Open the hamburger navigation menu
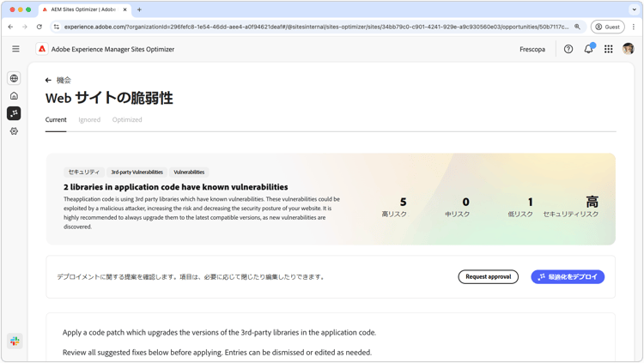644x363 pixels. [x=15, y=49]
